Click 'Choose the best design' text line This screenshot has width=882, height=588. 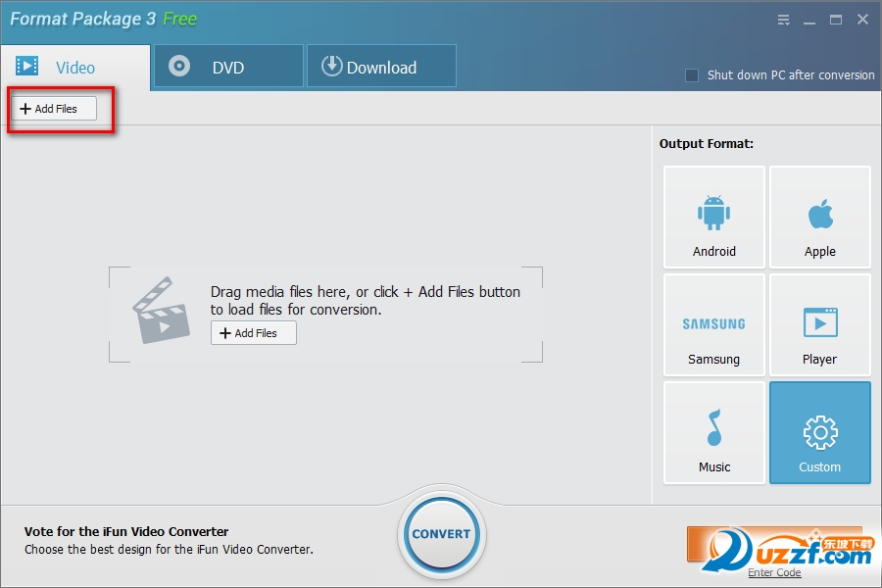[x=169, y=549]
